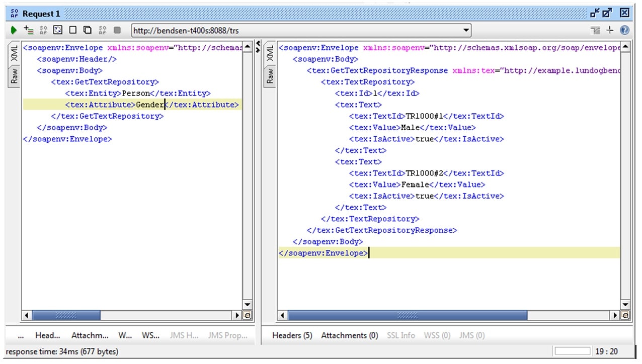Image resolution: width=642 pixels, height=364 pixels.
Task: Open the response Attachments (0) tab
Action: click(x=350, y=335)
